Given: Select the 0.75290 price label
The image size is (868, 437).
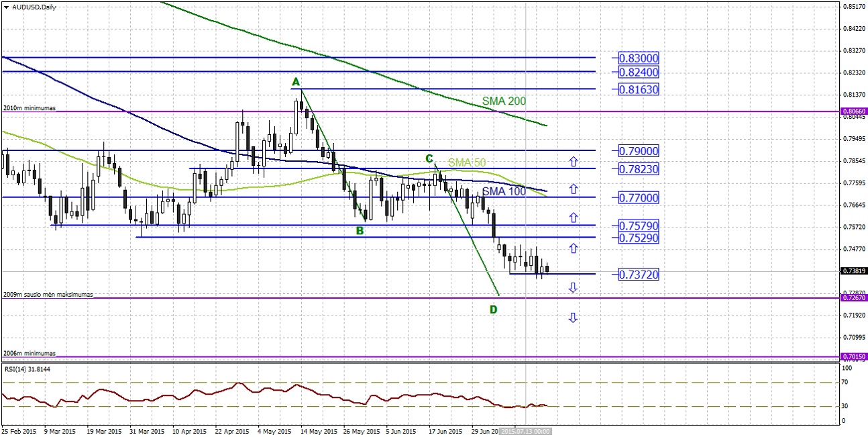Looking at the screenshot, I should (638, 238).
